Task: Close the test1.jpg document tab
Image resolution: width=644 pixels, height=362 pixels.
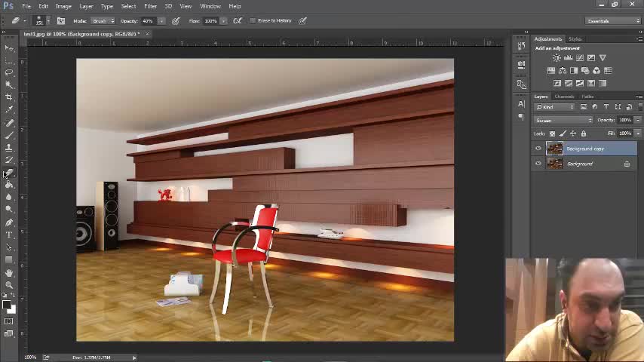Action: pos(147,34)
